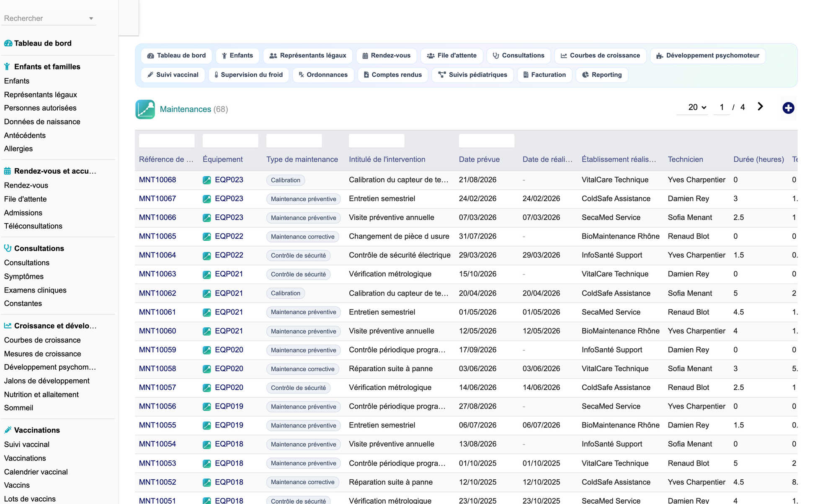The width and height of the screenshot is (815, 504).
Task: Click equipment icon in row MNT10067
Action: tap(207, 199)
